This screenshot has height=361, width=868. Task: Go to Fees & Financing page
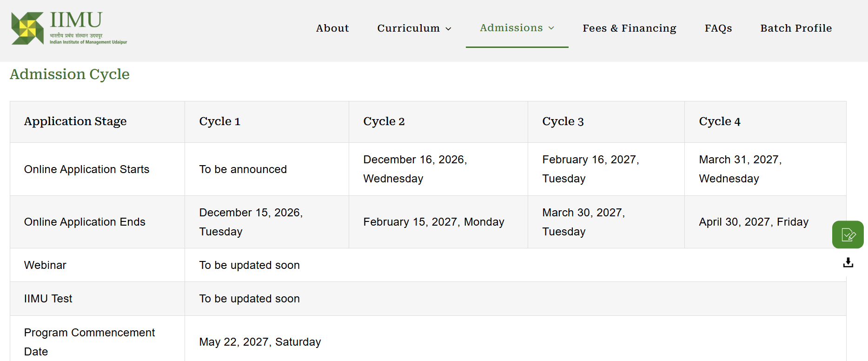[x=629, y=28]
